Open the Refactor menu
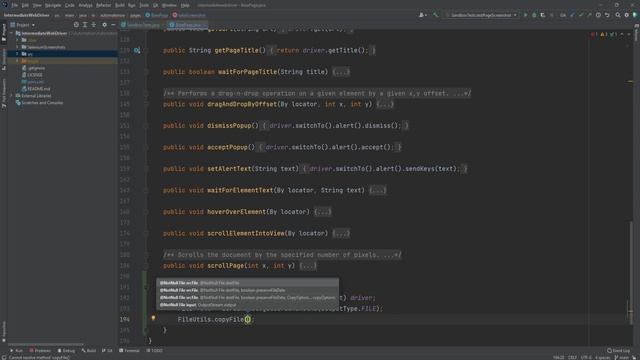This screenshot has height=360, width=640. [x=103, y=5]
